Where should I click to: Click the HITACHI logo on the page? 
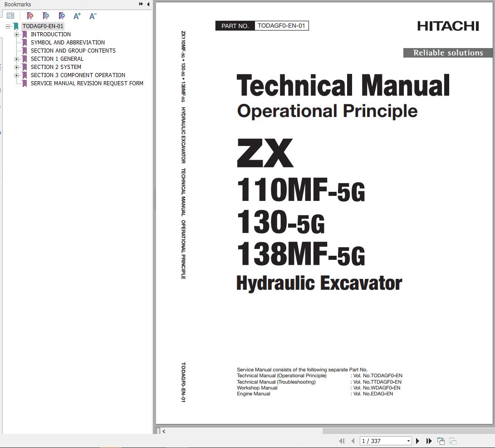(448, 26)
